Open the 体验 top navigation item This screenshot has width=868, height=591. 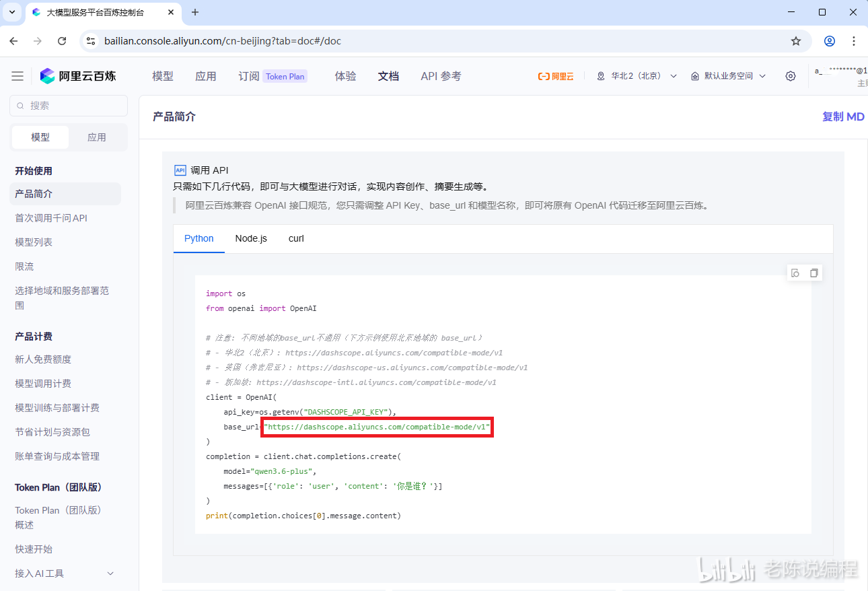pyautogui.click(x=346, y=76)
